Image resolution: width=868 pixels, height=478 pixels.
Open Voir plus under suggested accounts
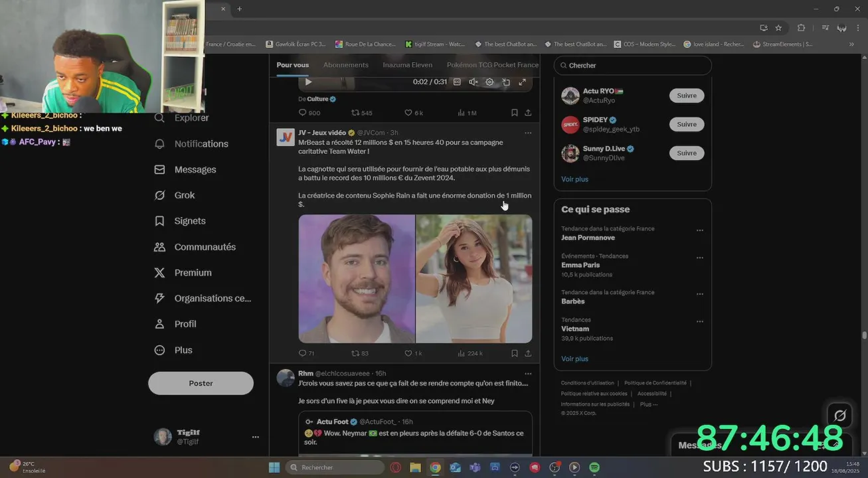[574, 179]
